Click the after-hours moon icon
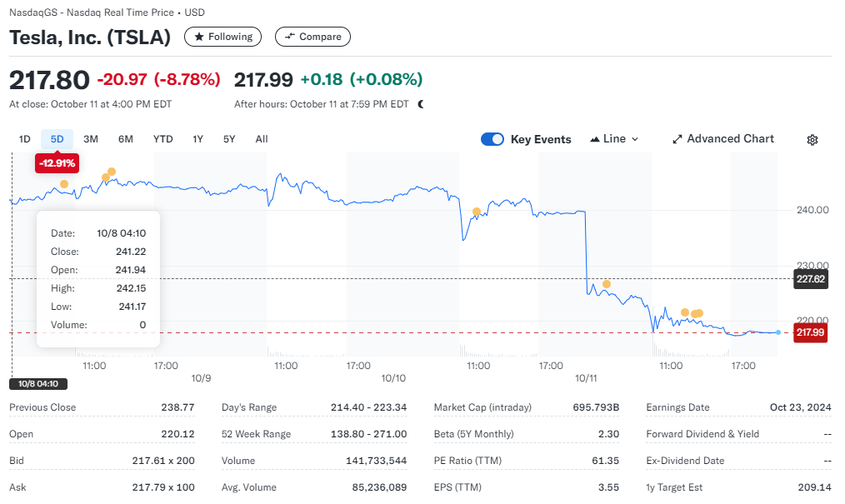 pyautogui.click(x=421, y=104)
